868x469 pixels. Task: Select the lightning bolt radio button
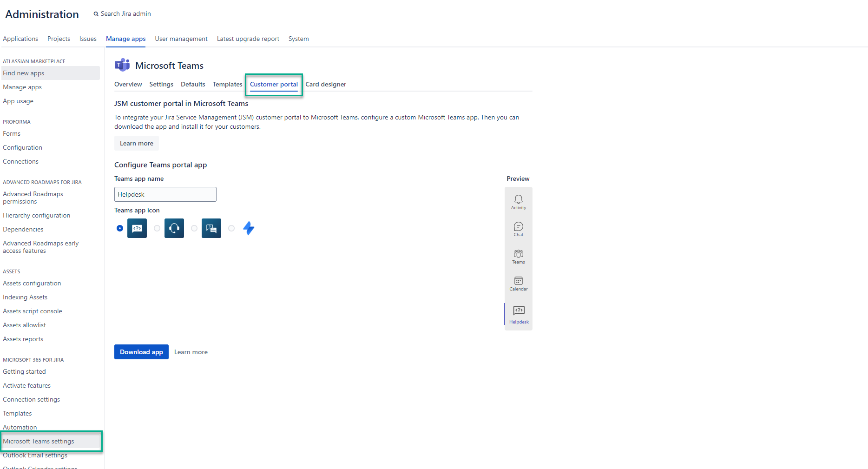tap(231, 228)
